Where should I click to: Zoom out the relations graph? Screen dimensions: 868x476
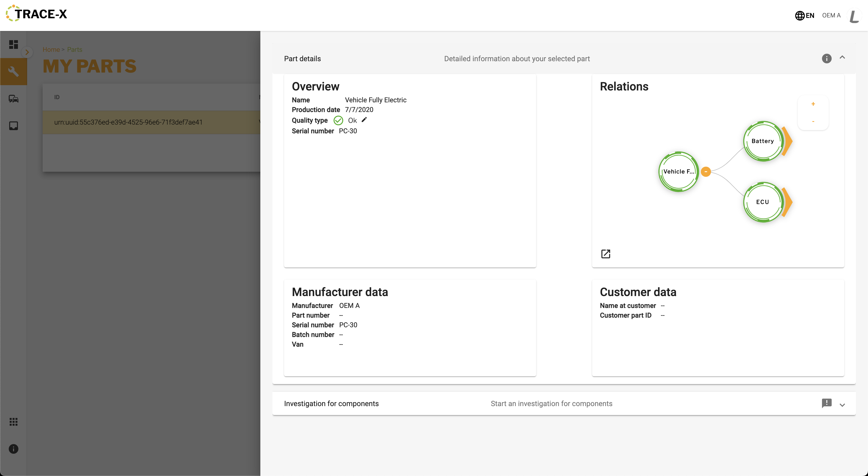coord(813,121)
